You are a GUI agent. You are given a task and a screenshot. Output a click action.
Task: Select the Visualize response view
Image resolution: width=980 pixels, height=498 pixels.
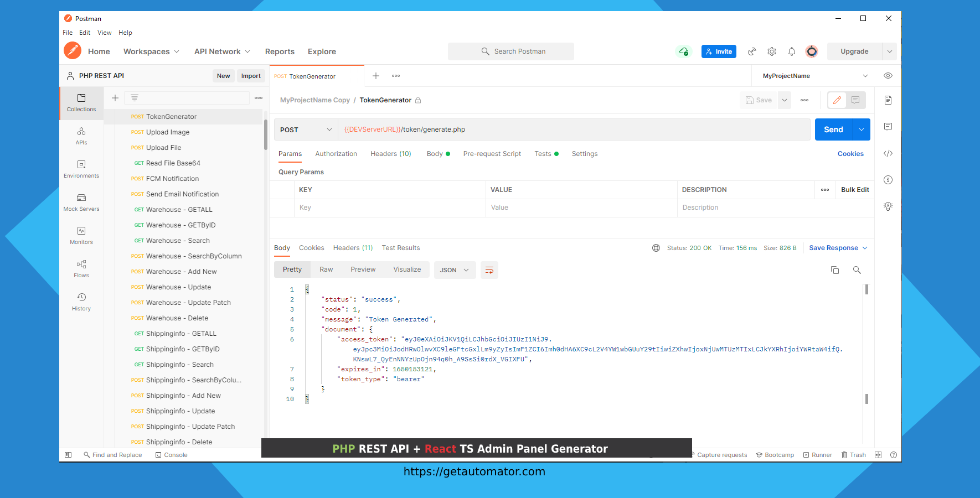[407, 269]
